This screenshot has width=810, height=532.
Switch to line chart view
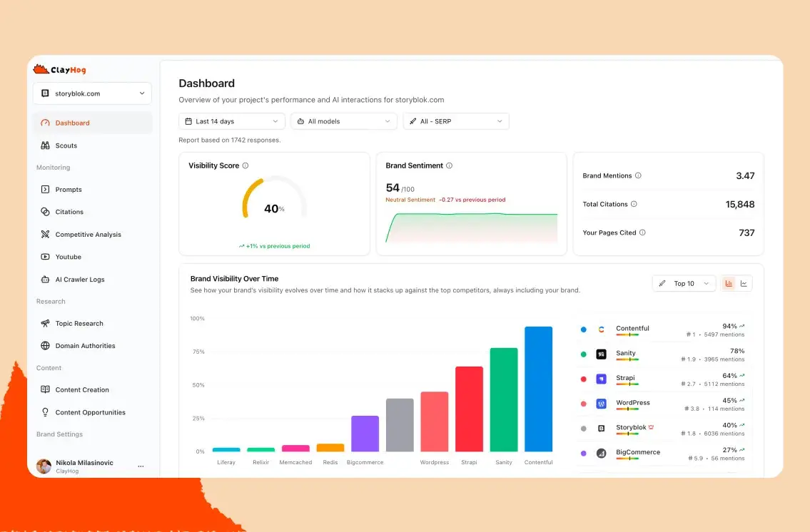[x=744, y=284]
